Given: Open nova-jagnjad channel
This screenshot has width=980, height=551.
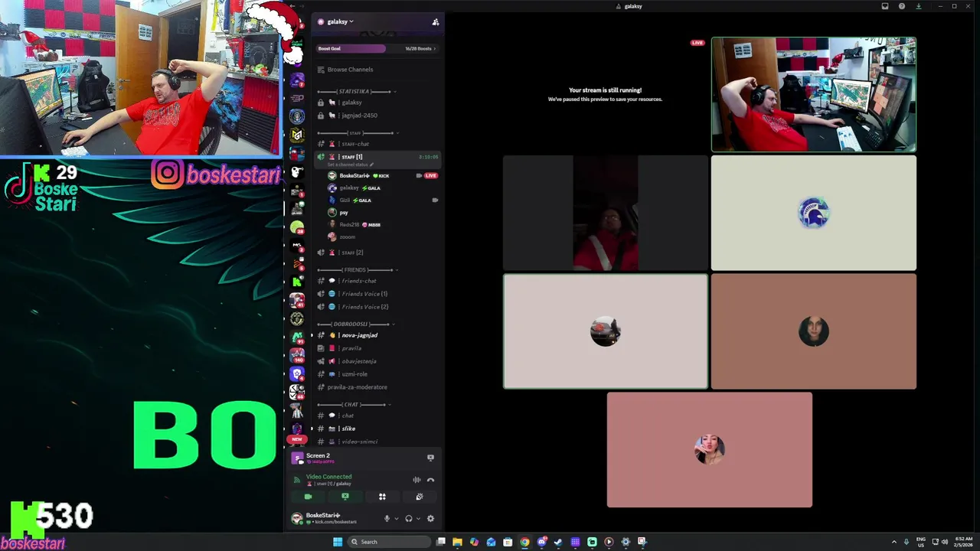Looking at the screenshot, I should [377, 335].
